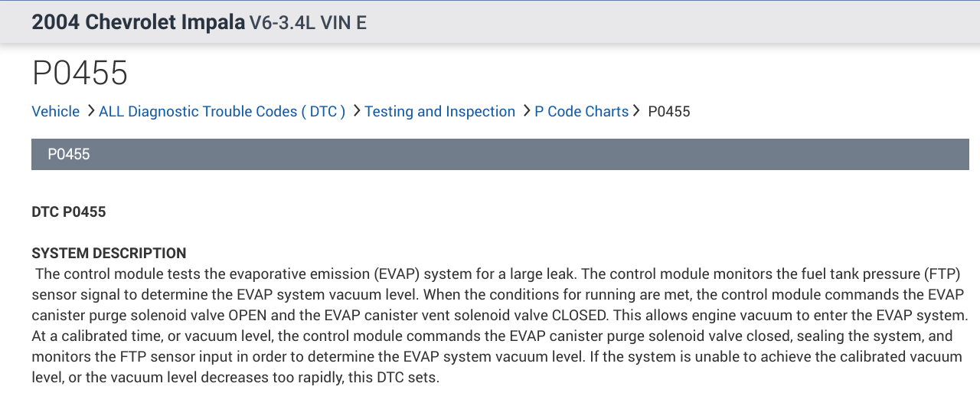Open the P Code Charts link
980x403 pixels.
click(581, 112)
